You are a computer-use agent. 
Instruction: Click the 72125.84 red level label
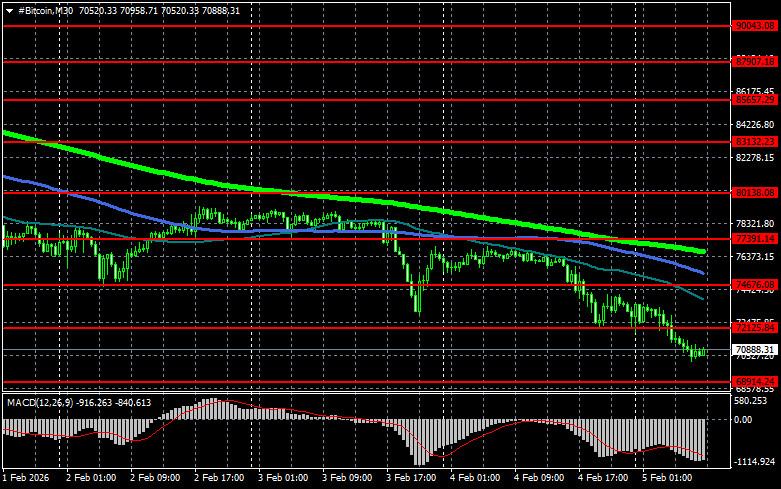coord(755,327)
